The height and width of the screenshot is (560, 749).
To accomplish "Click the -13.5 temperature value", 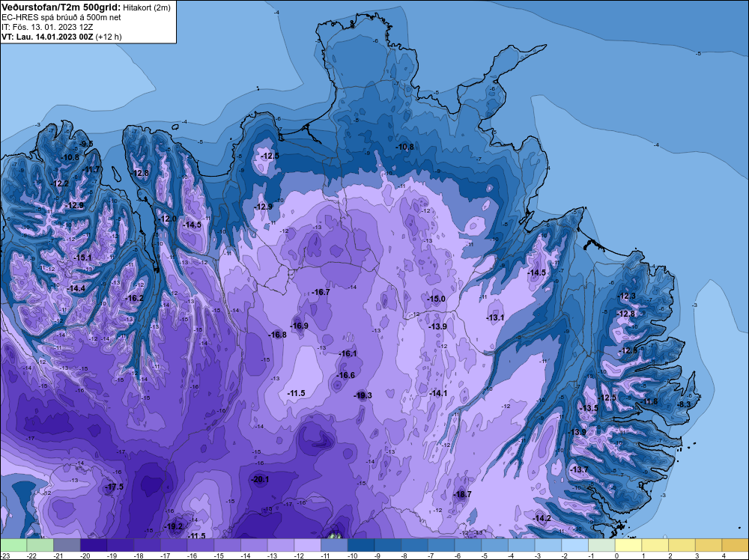I will click(x=589, y=408).
